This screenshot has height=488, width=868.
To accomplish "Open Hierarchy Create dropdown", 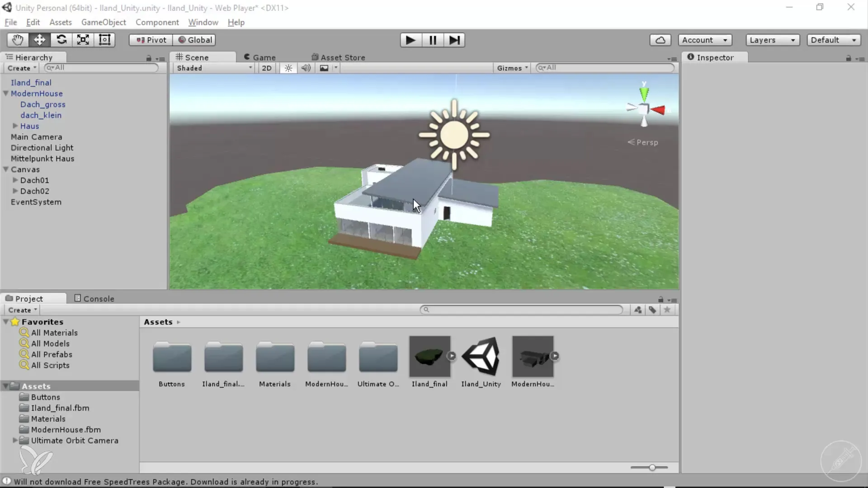I will click(x=22, y=68).
